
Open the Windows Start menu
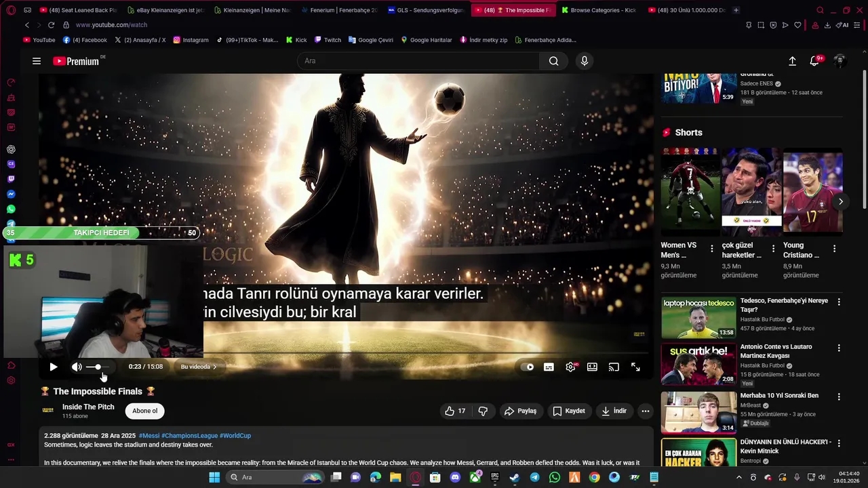pyautogui.click(x=214, y=477)
